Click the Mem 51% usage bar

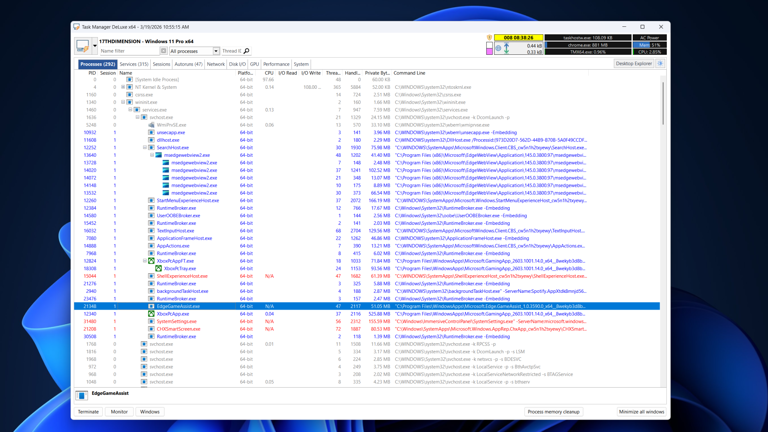tap(649, 45)
